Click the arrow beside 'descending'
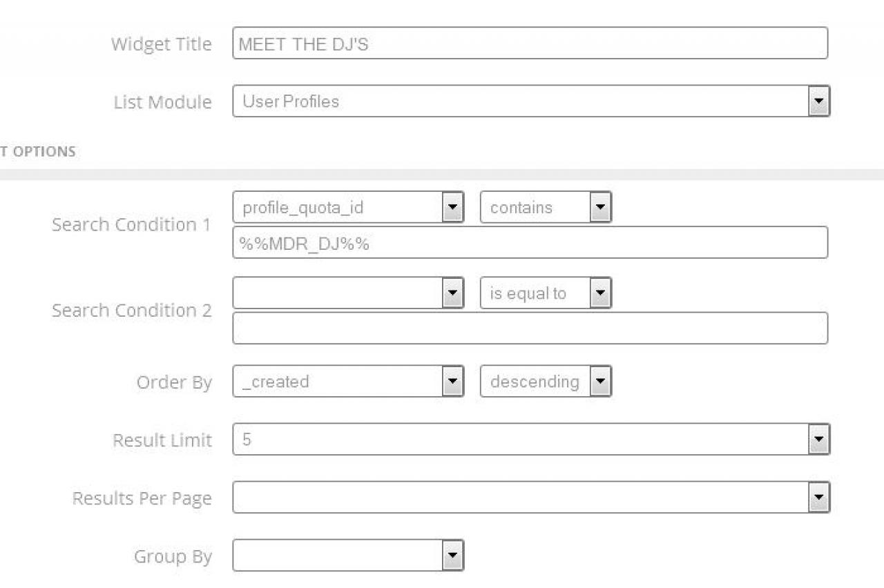 (600, 382)
